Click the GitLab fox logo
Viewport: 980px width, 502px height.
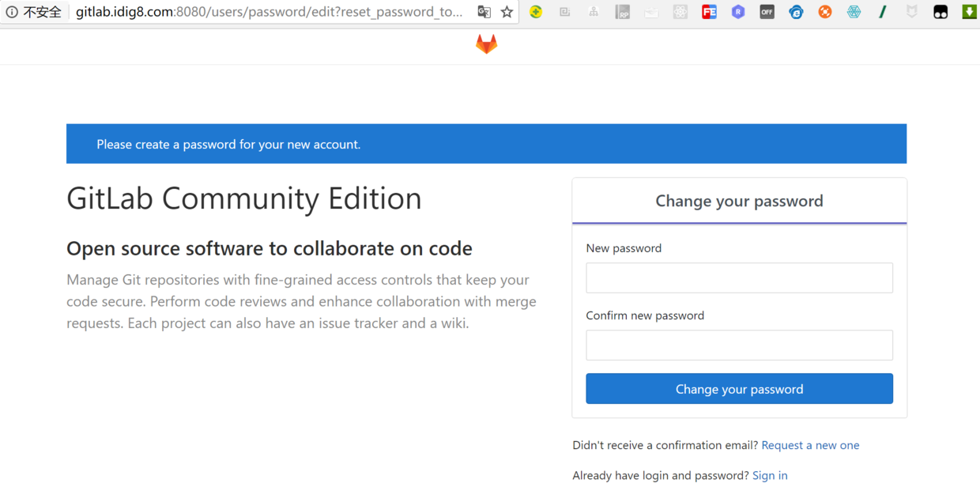click(x=486, y=43)
